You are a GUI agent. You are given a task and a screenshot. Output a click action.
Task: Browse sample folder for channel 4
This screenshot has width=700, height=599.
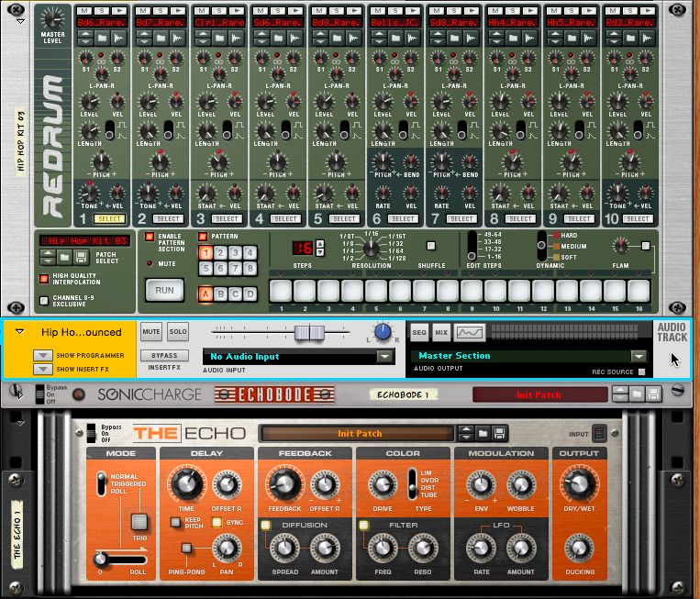pyautogui.click(x=278, y=39)
